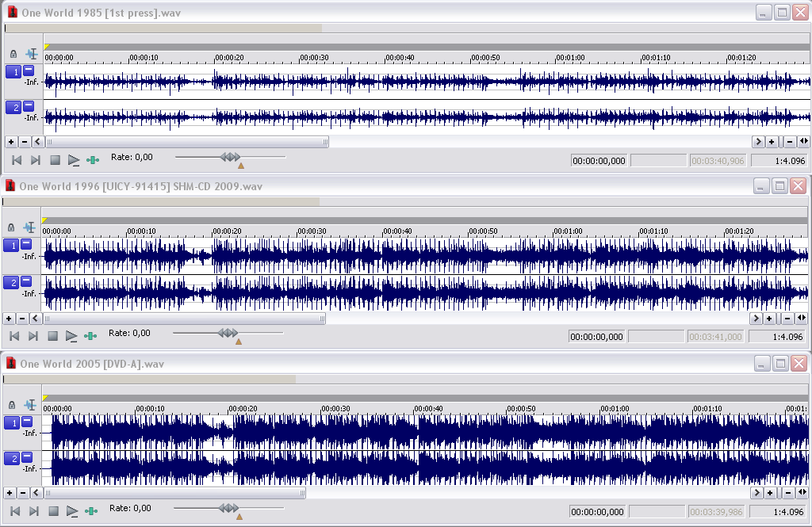The height and width of the screenshot is (527, 812).
Task: Go to end in the 1985 first press window
Action: pyautogui.click(x=36, y=161)
